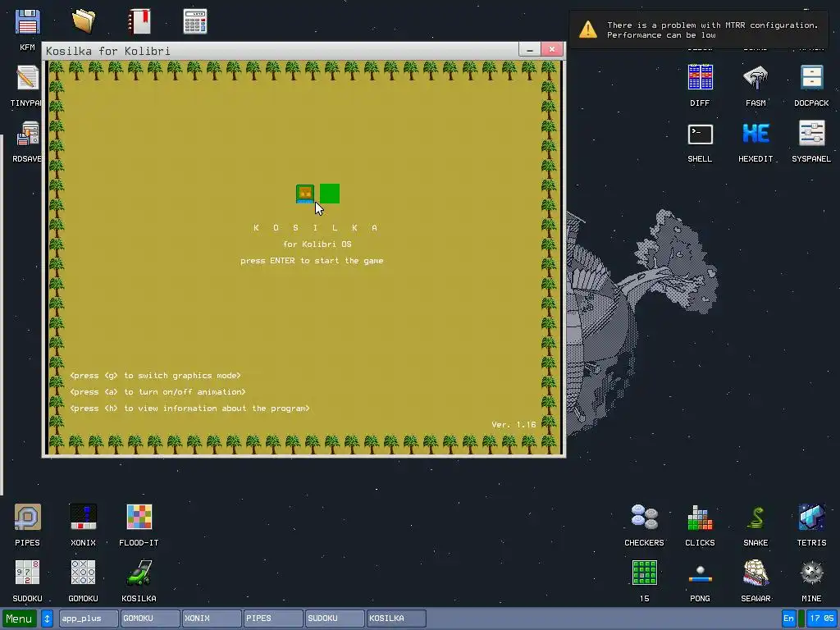Click the green grass tile in Kosilka
The height and width of the screenshot is (630, 840).
pos(330,194)
